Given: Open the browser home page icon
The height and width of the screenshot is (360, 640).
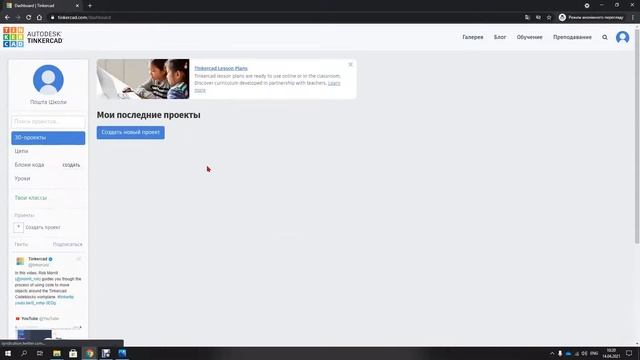Looking at the screenshot, I should coord(39,18).
